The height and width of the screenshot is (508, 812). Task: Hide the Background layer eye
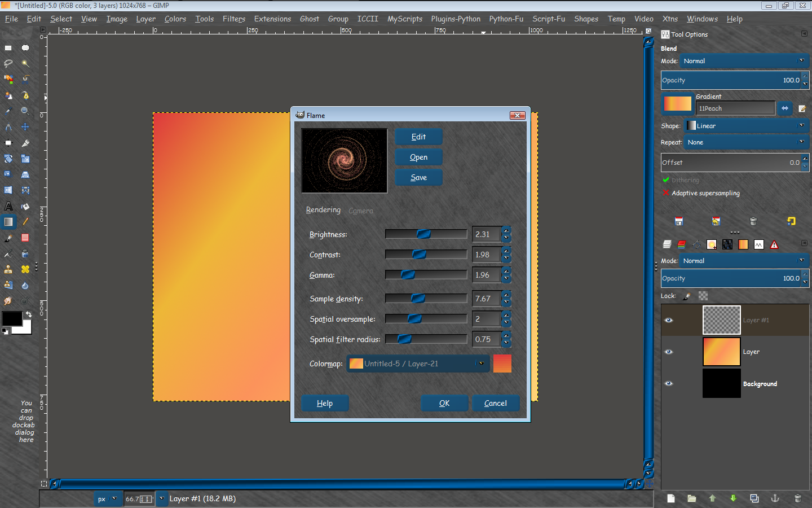(669, 383)
